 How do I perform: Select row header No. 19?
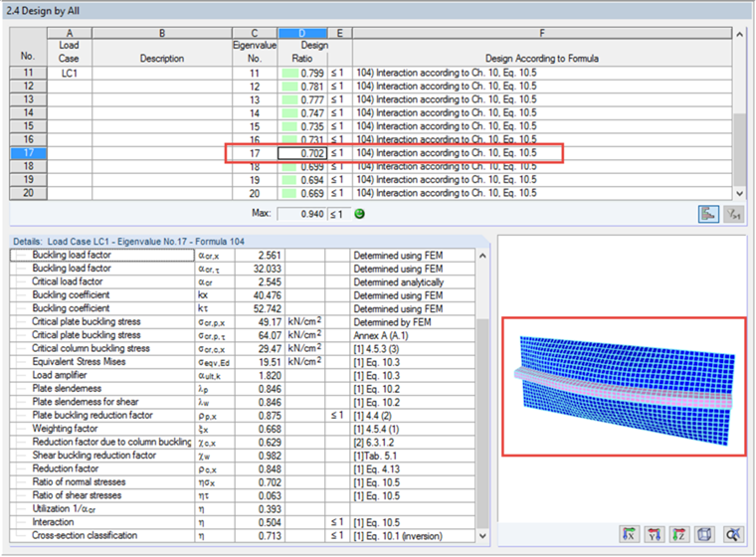pyautogui.click(x=29, y=180)
